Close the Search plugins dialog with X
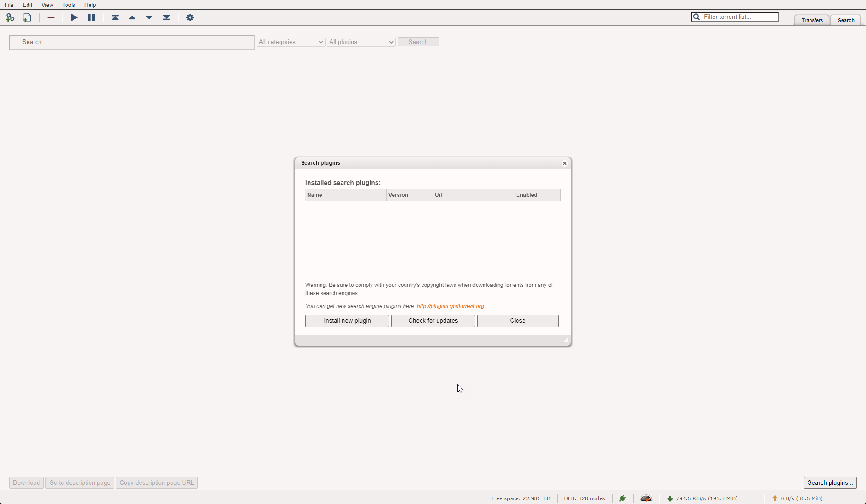Screen dimensions: 866x504 tap(565, 163)
